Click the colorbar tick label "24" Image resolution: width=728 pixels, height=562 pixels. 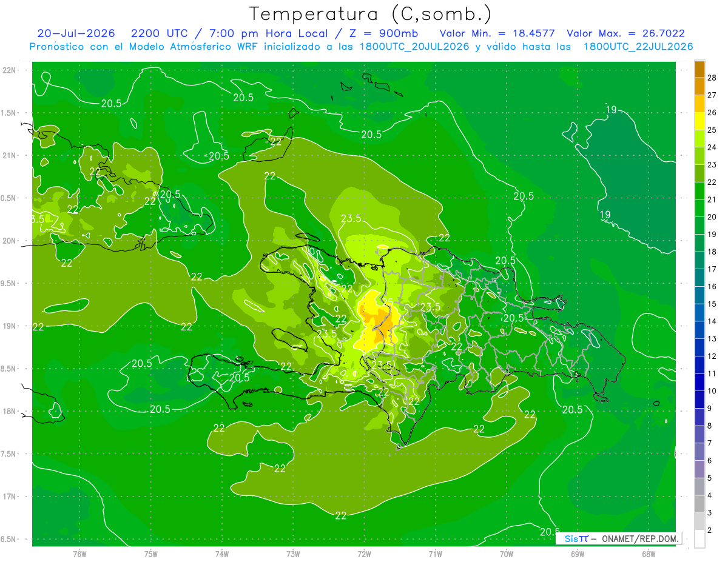(712, 147)
